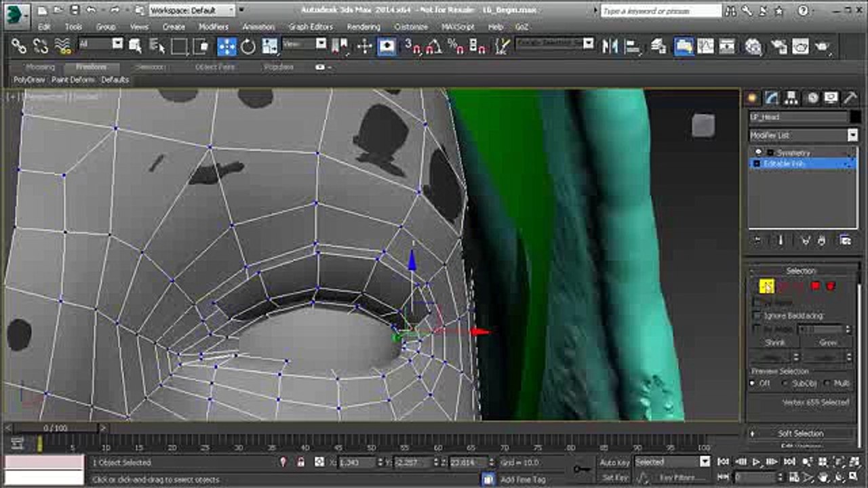Select the Element sub-object level icon
This screenshot has height=488, width=868.
(831, 286)
